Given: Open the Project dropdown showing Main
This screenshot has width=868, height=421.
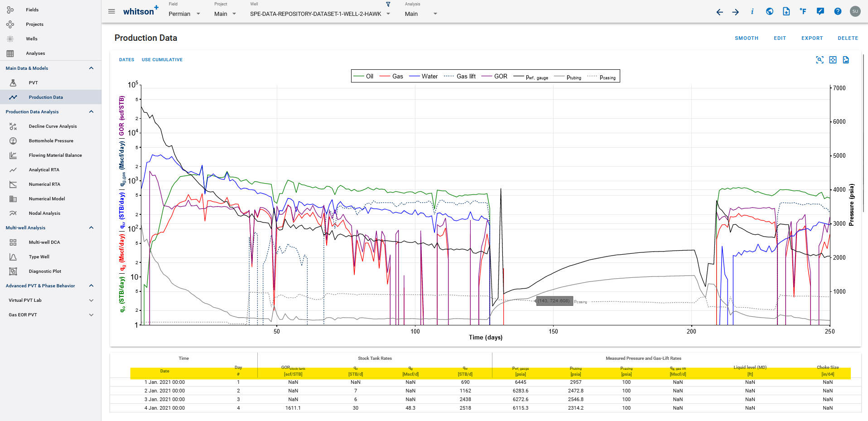Looking at the screenshot, I should pos(225,14).
